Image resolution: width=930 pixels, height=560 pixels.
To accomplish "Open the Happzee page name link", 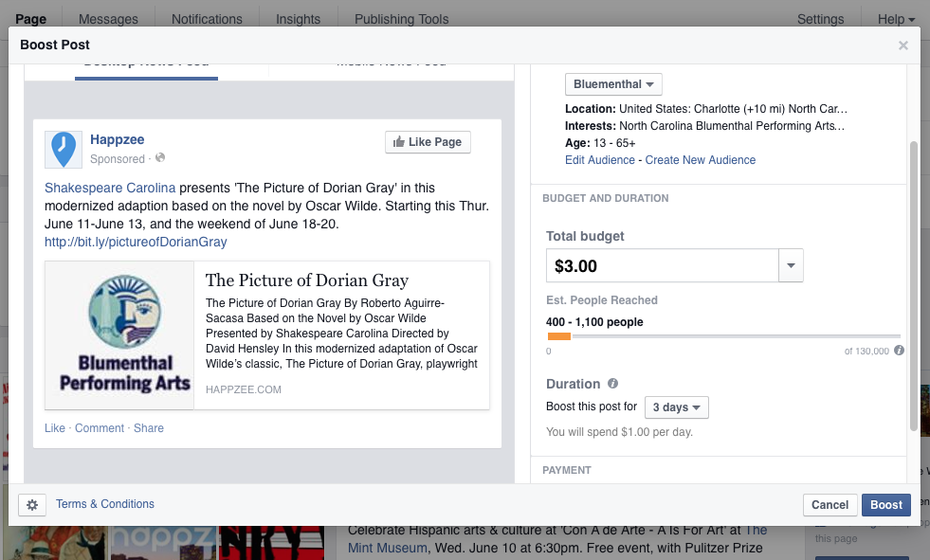I will (x=117, y=140).
